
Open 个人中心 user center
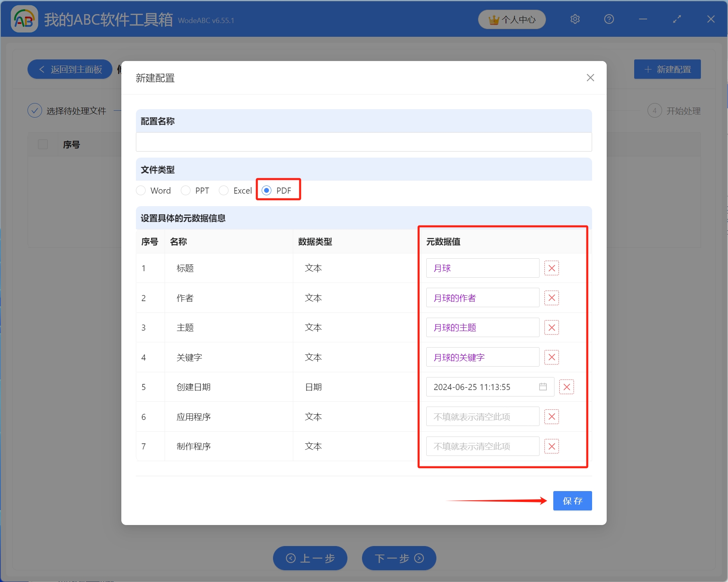point(512,19)
